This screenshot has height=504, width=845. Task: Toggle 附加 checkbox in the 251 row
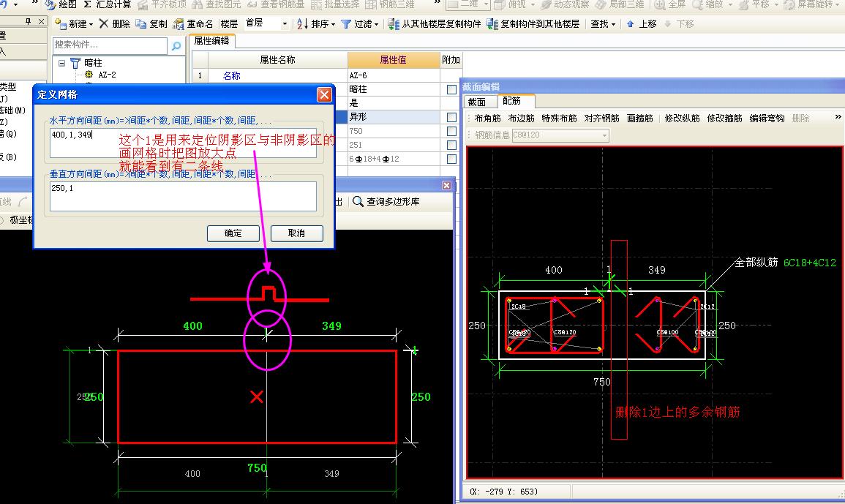point(451,145)
